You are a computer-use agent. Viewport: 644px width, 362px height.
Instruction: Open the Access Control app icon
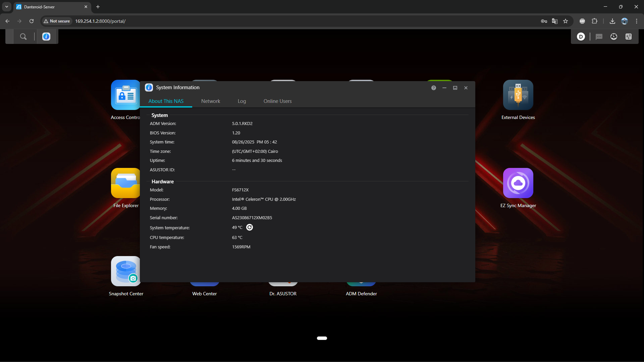click(125, 95)
